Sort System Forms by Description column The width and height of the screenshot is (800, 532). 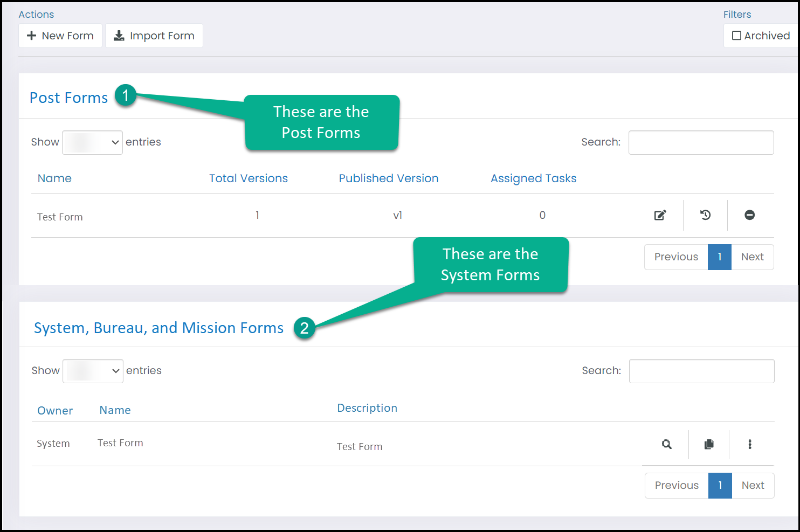pos(367,408)
